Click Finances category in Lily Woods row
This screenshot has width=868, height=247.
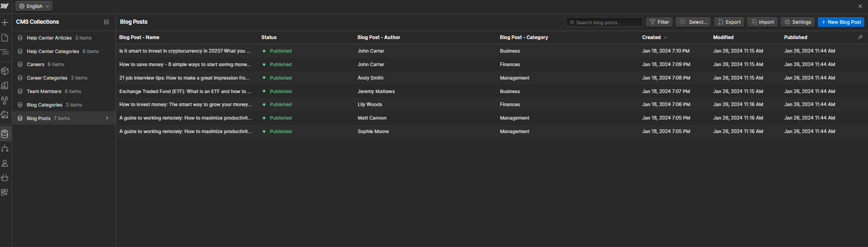coord(509,104)
